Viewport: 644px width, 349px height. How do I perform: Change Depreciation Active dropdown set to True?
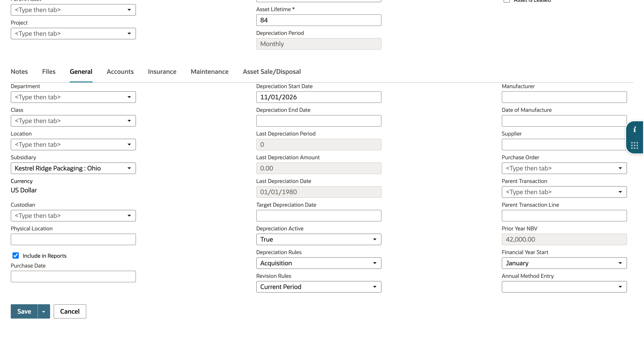319,239
